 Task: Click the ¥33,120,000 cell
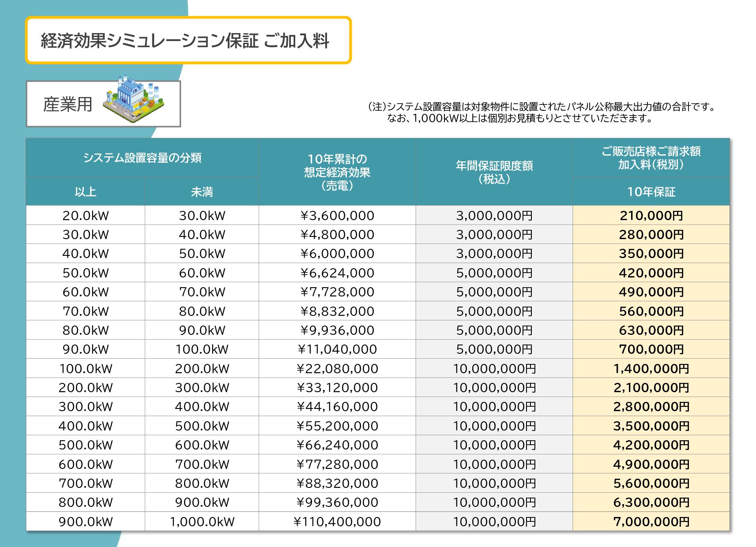tap(337, 387)
